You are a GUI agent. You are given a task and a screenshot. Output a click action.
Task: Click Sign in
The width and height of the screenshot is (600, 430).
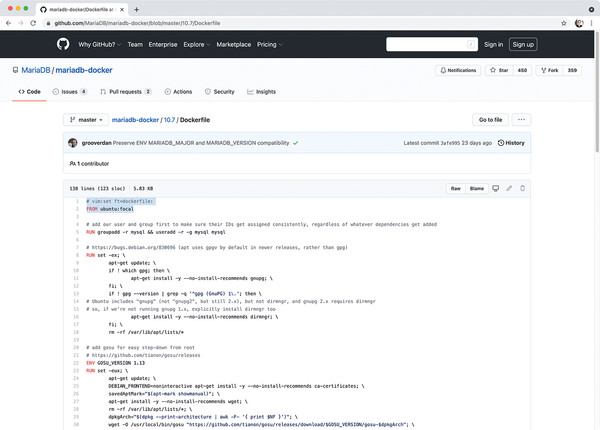[x=494, y=44]
